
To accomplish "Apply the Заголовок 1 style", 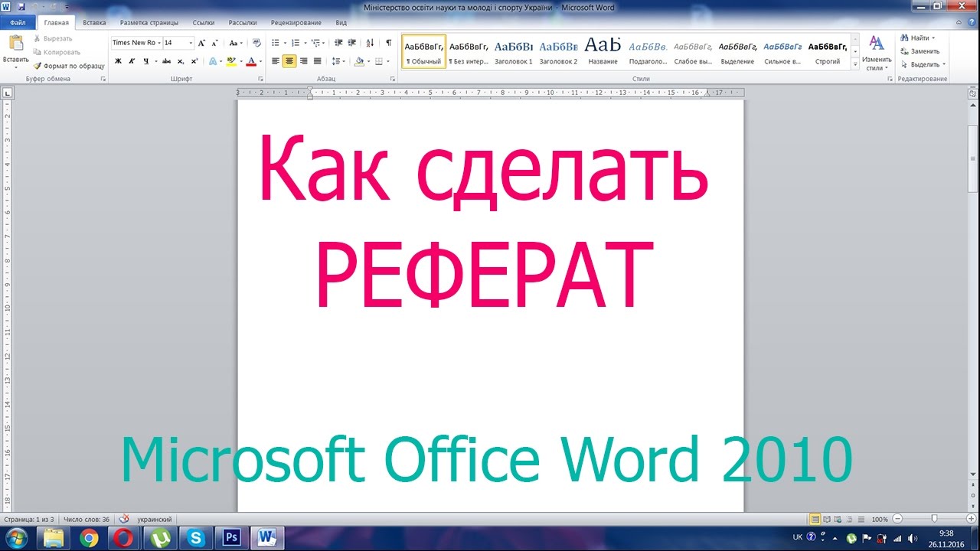I will (x=514, y=52).
